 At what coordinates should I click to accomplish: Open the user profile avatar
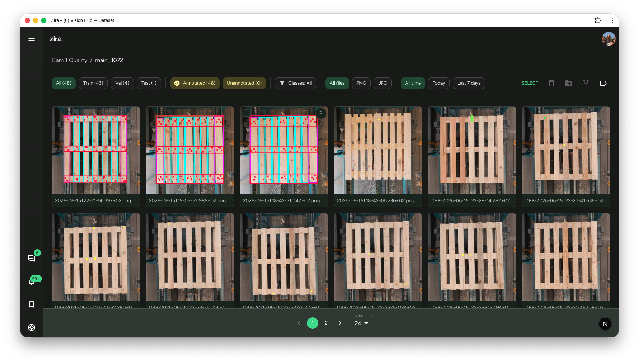(608, 39)
